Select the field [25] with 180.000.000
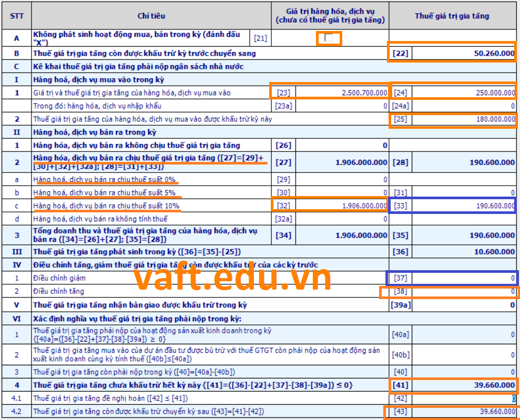The image size is (520, 420). pyautogui.click(x=464, y=119)
